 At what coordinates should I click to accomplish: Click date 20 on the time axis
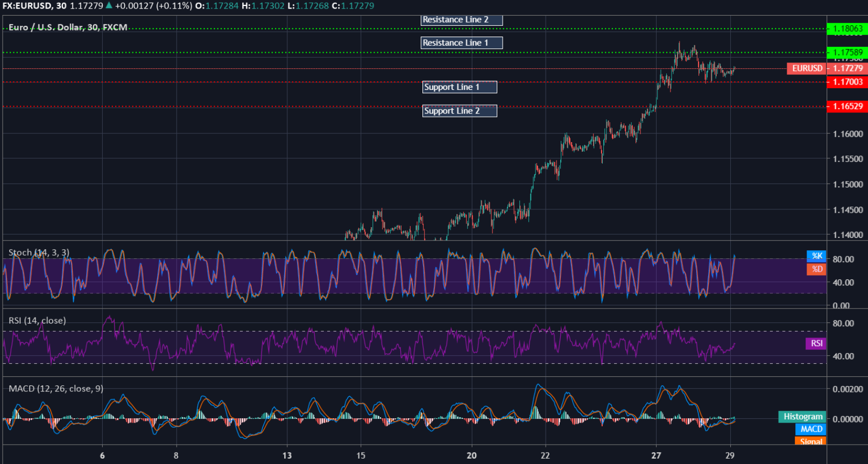(471, 455)
